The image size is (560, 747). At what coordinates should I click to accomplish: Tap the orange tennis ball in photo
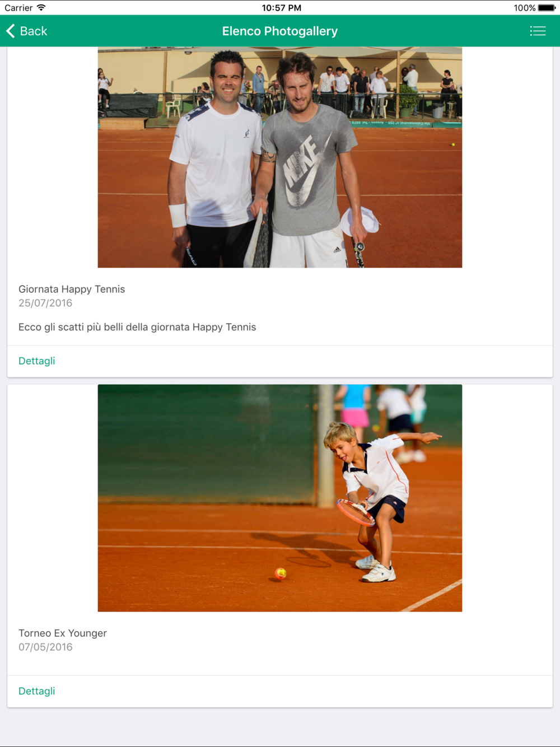click(281, 573)
